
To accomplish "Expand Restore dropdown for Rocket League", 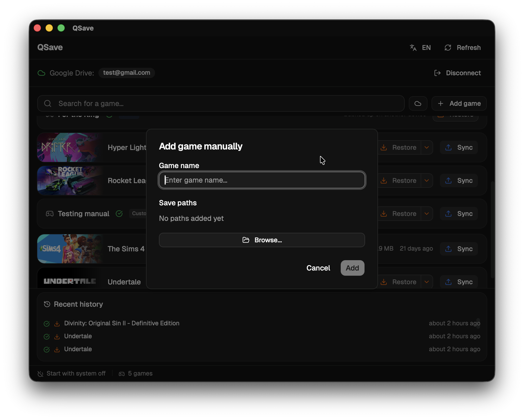I will pos(427,181).
